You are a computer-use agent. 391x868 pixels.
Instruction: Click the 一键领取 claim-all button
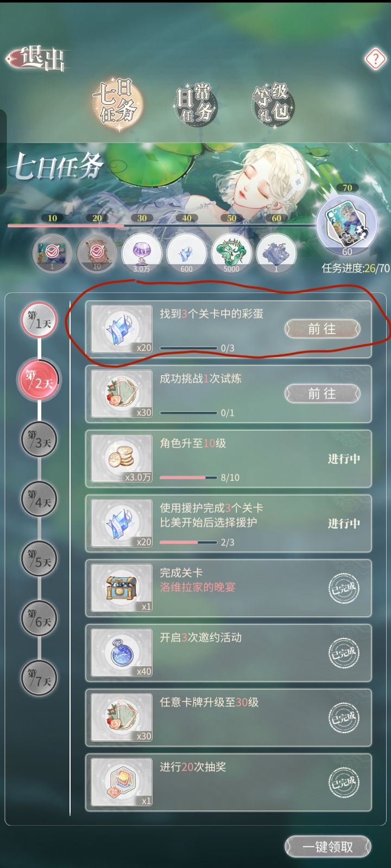(327, 847)
